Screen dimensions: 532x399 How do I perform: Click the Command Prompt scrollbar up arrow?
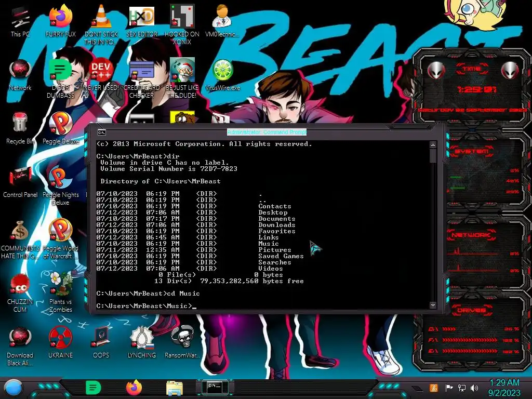tap(433, 145)
